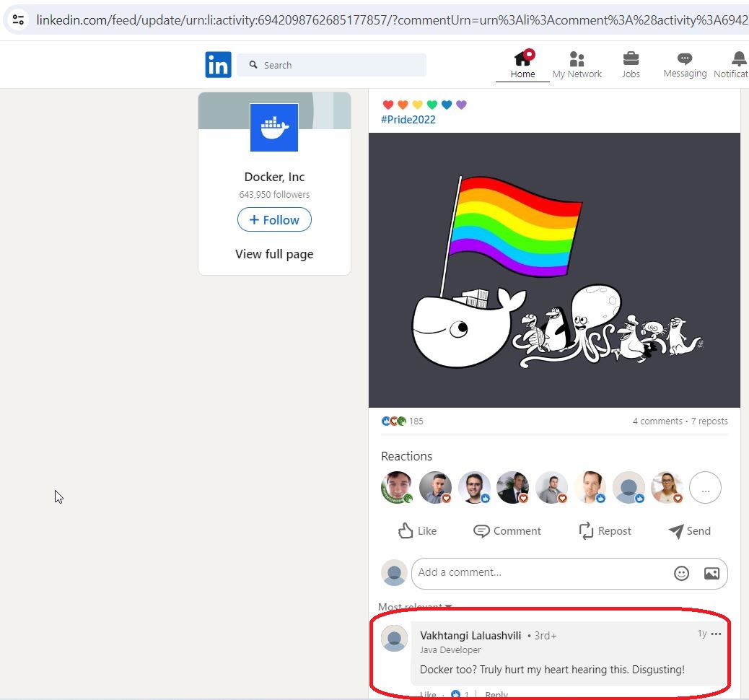Click the Search input field
The image size is (749, 700).
(331, 65)
